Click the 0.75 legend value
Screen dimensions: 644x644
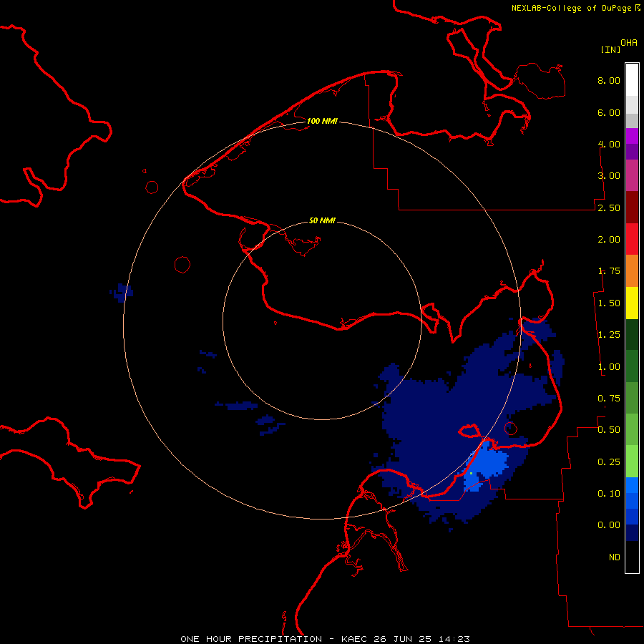[609, 399]
